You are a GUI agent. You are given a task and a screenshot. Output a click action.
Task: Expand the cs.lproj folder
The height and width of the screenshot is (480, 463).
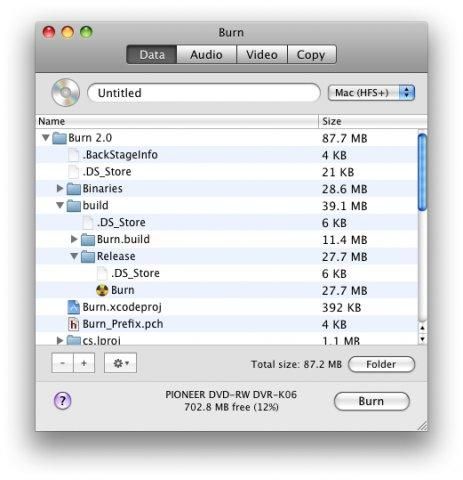(x=60, y=340)
